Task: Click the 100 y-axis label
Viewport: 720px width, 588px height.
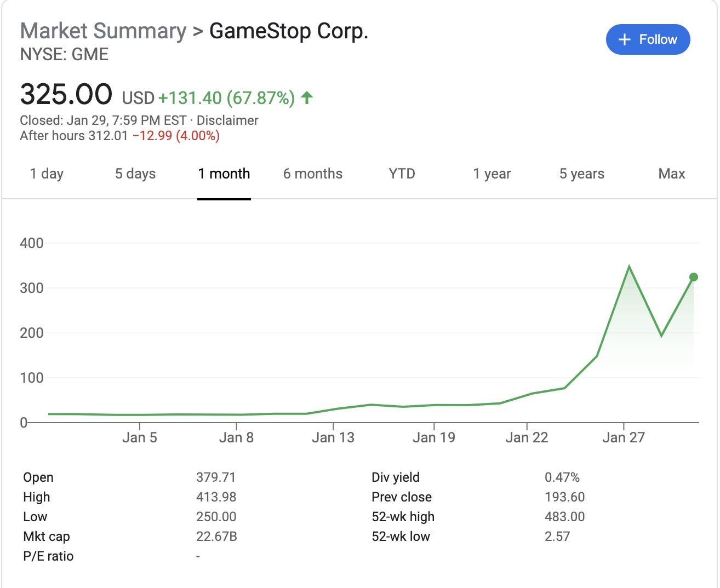Action: [x=32, y=378]
